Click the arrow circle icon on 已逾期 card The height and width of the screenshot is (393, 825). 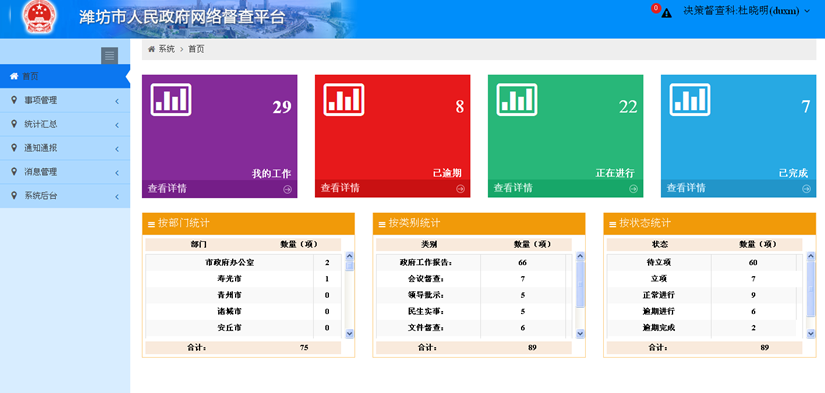coord(460,189)
